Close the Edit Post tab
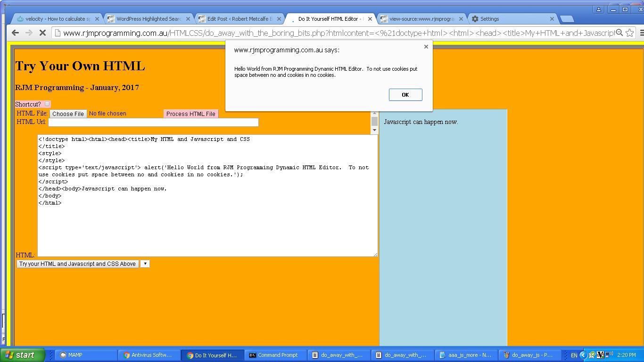644x362 pixels. point(279,19)
